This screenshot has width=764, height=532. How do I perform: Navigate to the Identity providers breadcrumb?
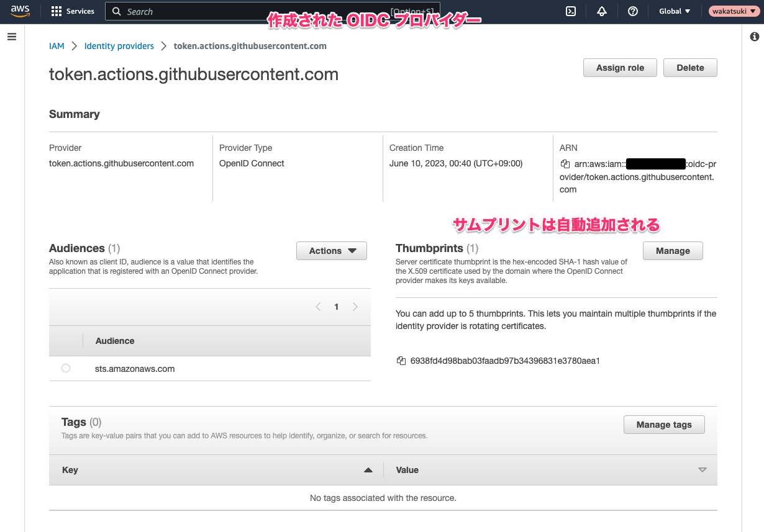click(119, 45)
